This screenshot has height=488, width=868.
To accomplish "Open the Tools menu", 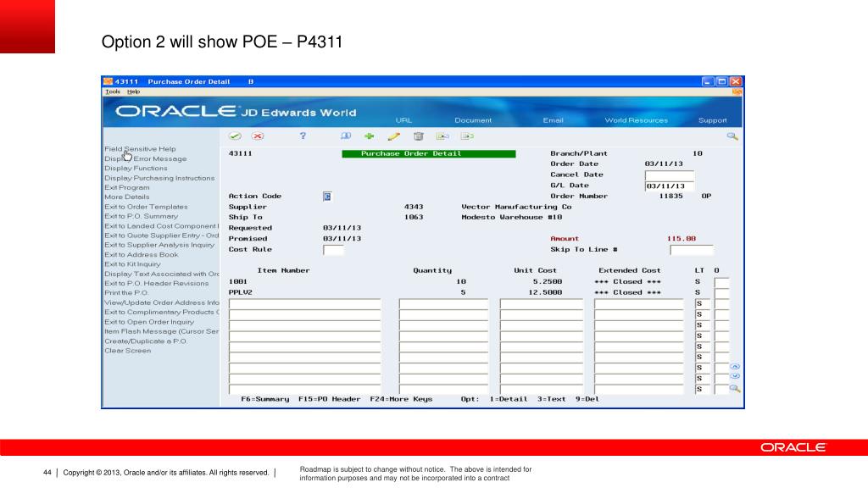I will 113,91.
